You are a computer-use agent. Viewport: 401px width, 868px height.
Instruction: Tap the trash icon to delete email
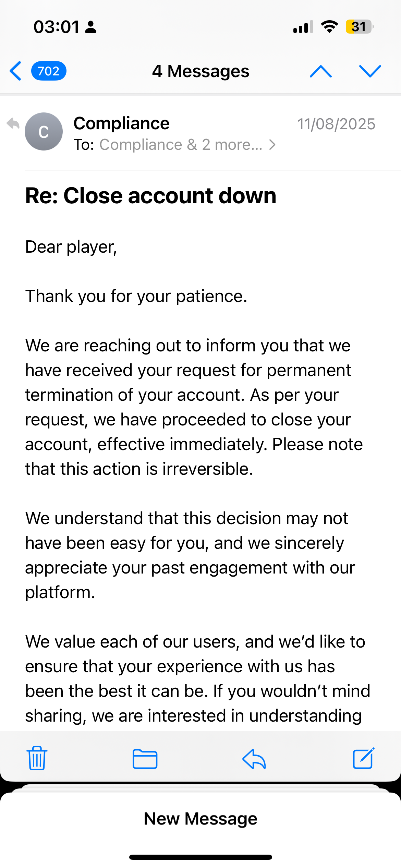pyautogui.click(x=37, y=758)
